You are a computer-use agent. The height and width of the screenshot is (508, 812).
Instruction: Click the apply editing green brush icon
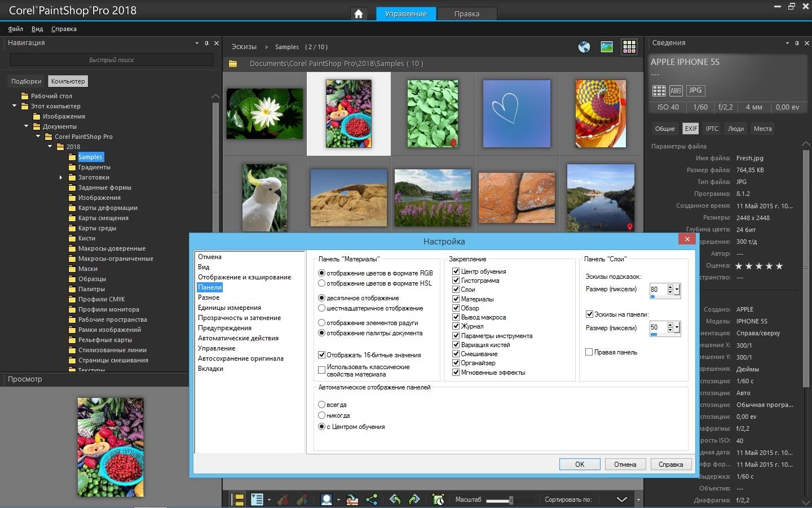click(302, 500)
